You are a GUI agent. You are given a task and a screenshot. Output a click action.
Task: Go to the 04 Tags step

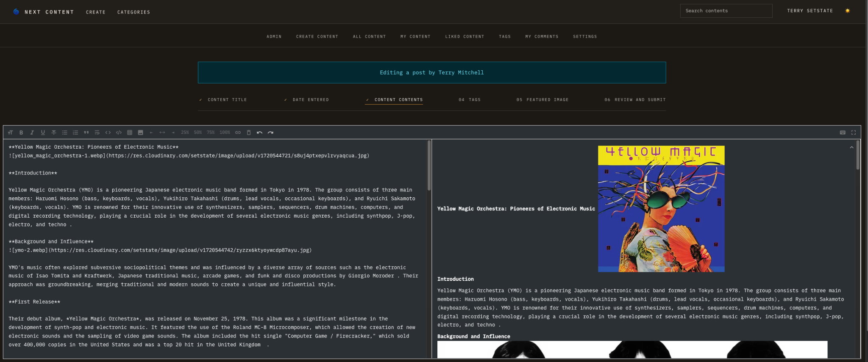470,100
